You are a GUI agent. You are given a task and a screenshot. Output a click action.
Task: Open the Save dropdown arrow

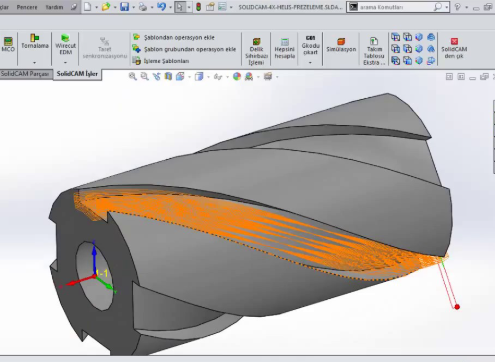click(x=133, y=7)
